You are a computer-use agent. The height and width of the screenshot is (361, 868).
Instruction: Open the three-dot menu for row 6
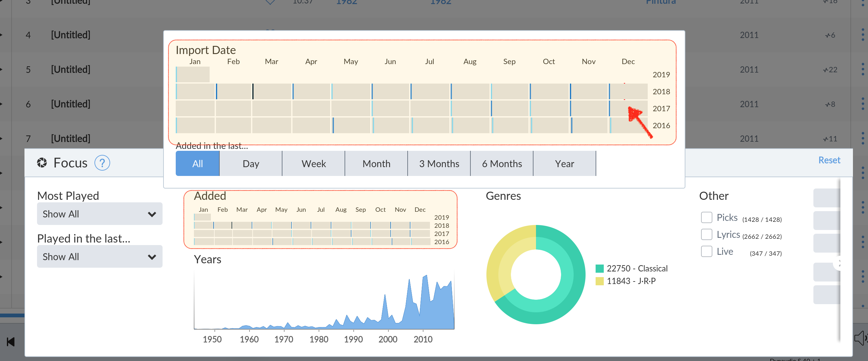[x=862, y=104]
